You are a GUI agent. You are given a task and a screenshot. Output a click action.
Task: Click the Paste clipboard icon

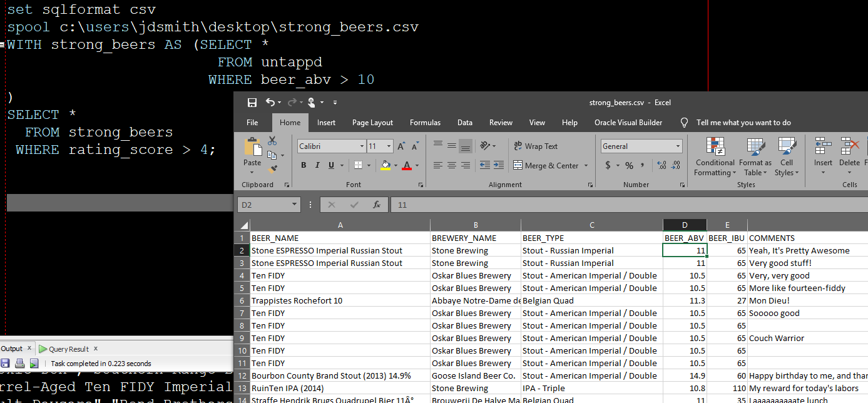[x=253, y=148]
